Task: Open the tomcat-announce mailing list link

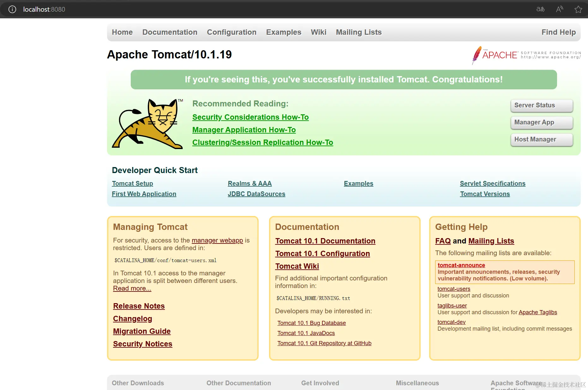Action: pyautogui.click(x=461, y=265)
